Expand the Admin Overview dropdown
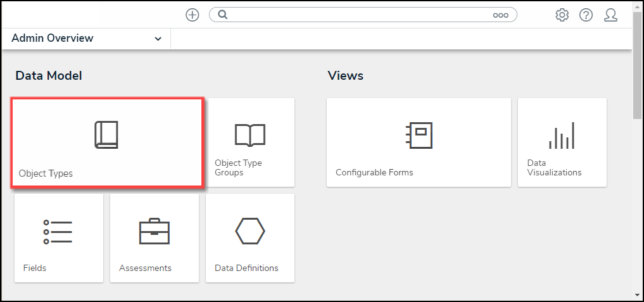This screenshot has width=644, height=302. tap(158, 39)
